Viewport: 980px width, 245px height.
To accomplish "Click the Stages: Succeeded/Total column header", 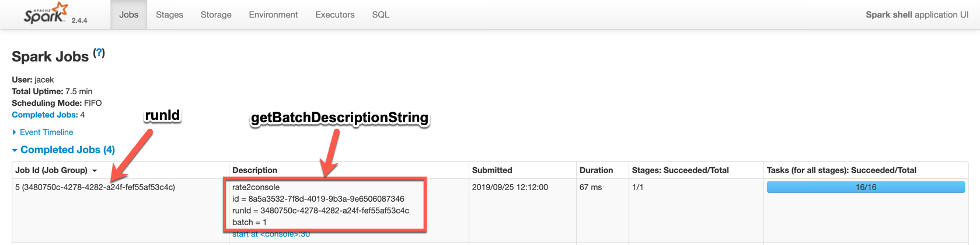I will coord(680,170).
